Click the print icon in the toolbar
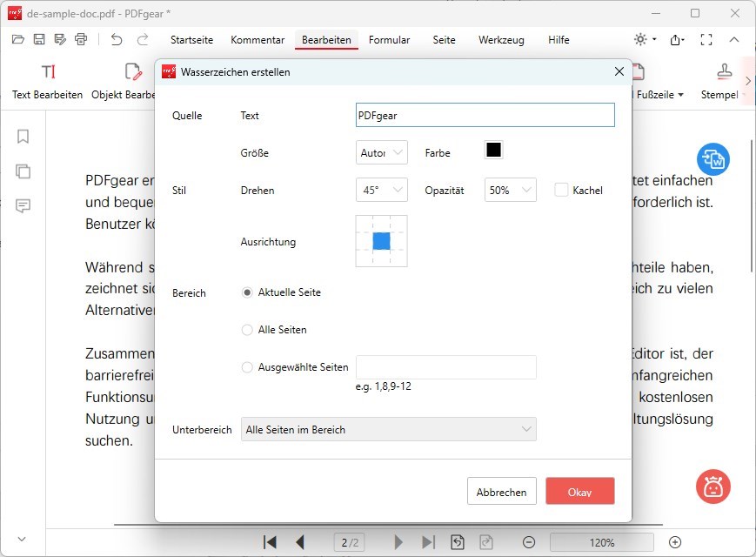Image resolution: width=756 pixels, height=557 pixels. click(x=81, y=39)
